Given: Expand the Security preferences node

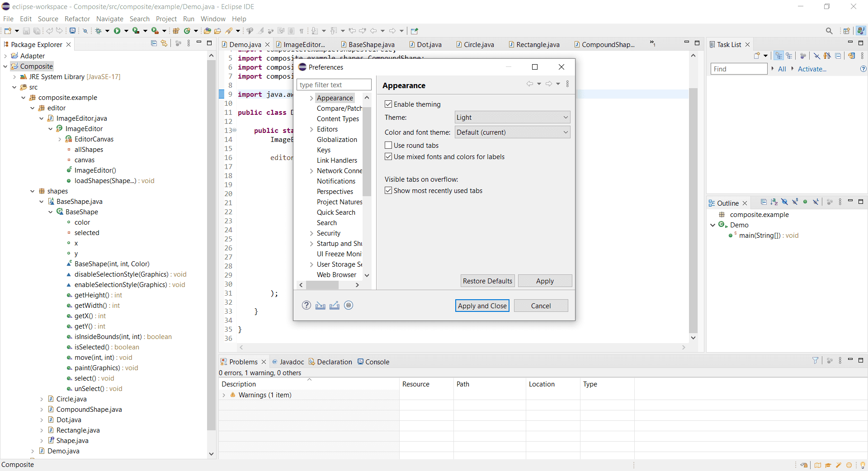Looking at the screenshot, I should [311, 233].
